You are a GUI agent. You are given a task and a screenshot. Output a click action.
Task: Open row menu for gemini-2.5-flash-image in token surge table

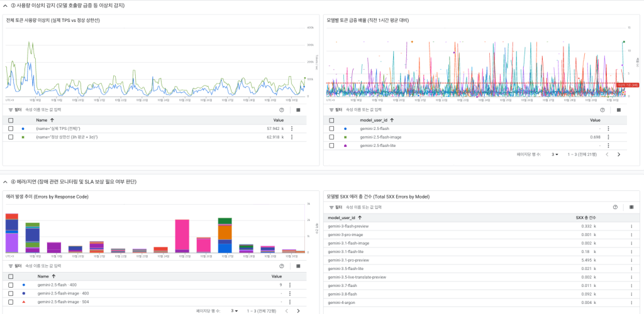pyautogui.click(x=608, y=137)
